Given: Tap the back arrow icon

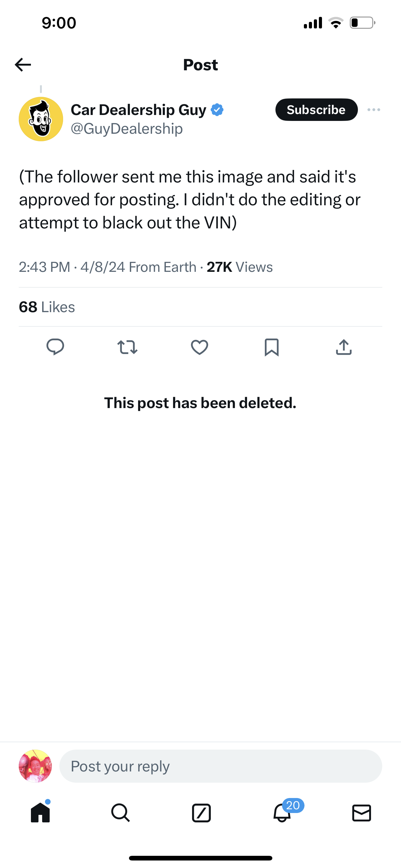Looking at the screenshot, I should pos(23,65).
